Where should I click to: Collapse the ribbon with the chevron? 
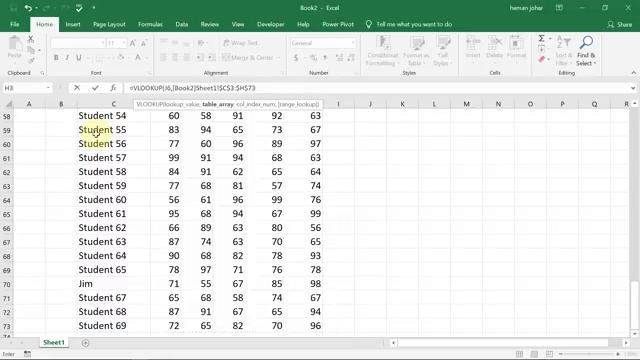(633, 73)
